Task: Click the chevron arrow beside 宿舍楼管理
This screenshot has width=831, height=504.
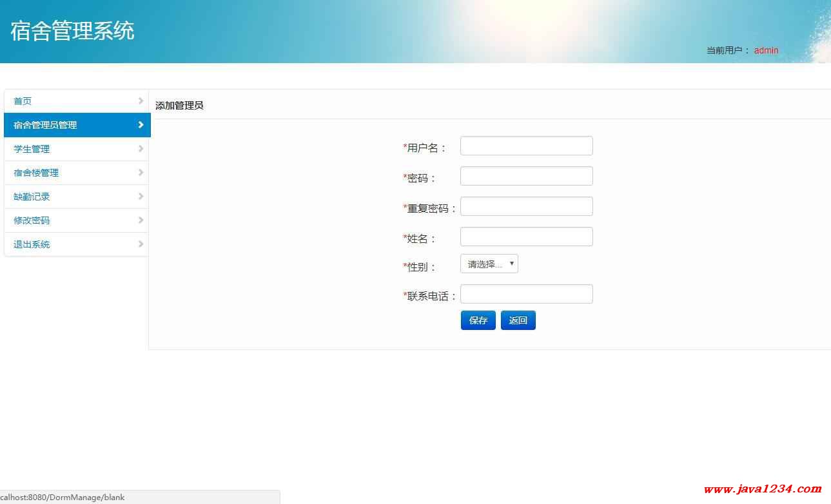Action: click(x=141, y=173)
